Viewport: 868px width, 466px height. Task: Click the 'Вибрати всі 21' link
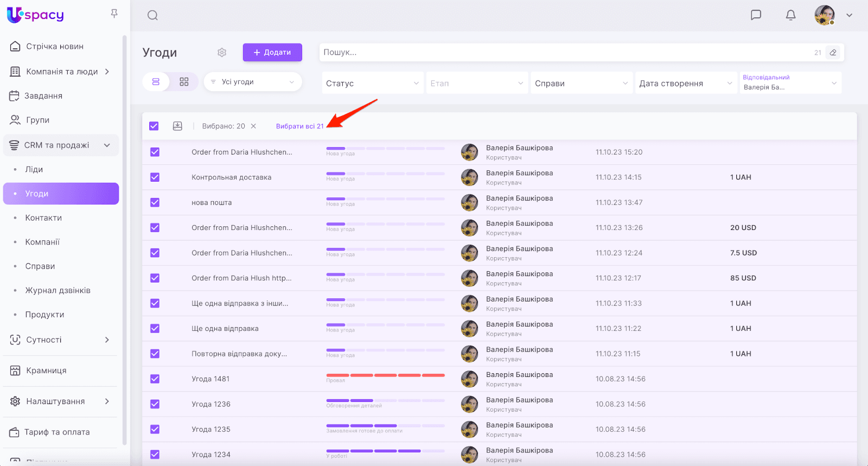click(299, 126)
